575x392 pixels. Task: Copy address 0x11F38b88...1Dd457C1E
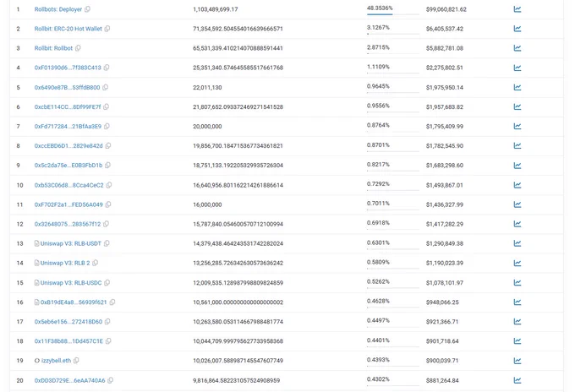click(108, 341)
